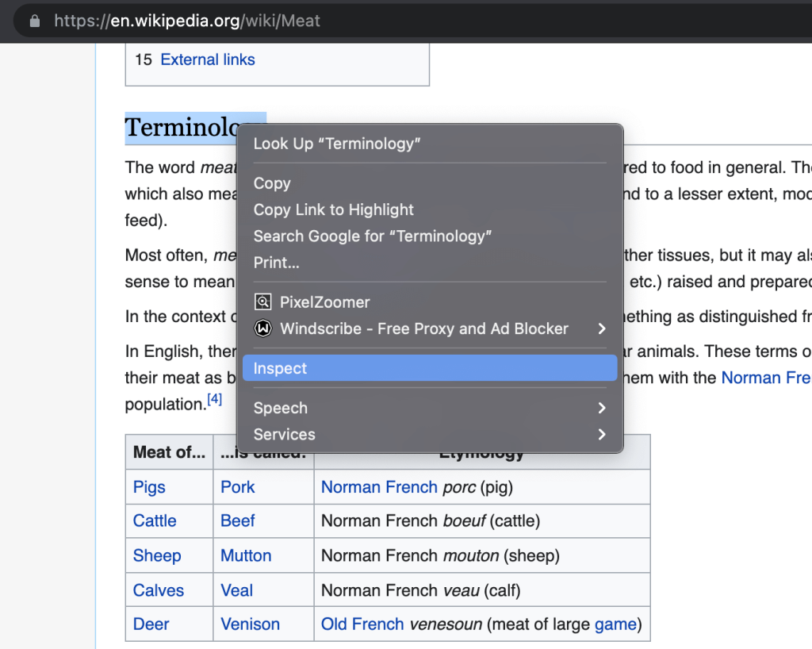Open the Mutton link in table
Screen dimensions: 812x649
click(246, 555)
